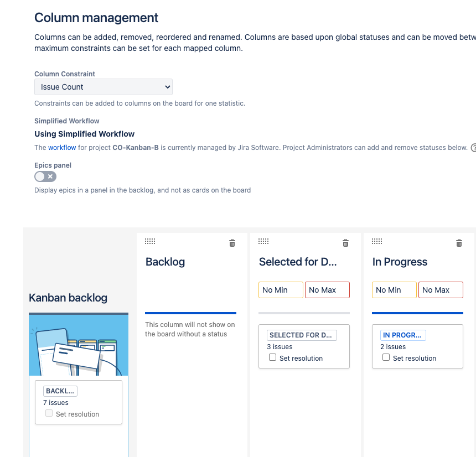Click the In Progress column title
This screenshot has height=457, width=476.
tap(400, 262)
